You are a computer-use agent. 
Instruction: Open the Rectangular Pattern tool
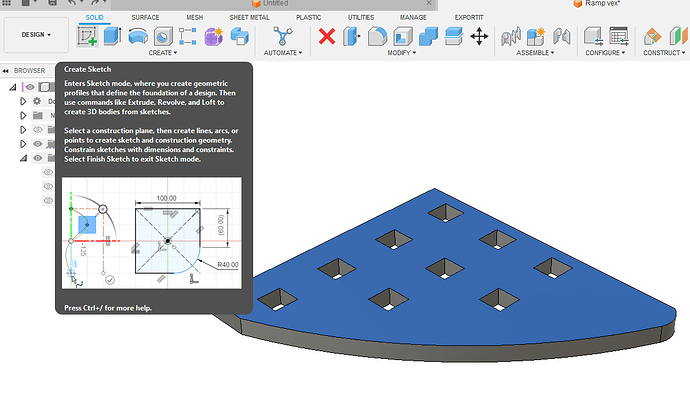[x=188, y=37]
